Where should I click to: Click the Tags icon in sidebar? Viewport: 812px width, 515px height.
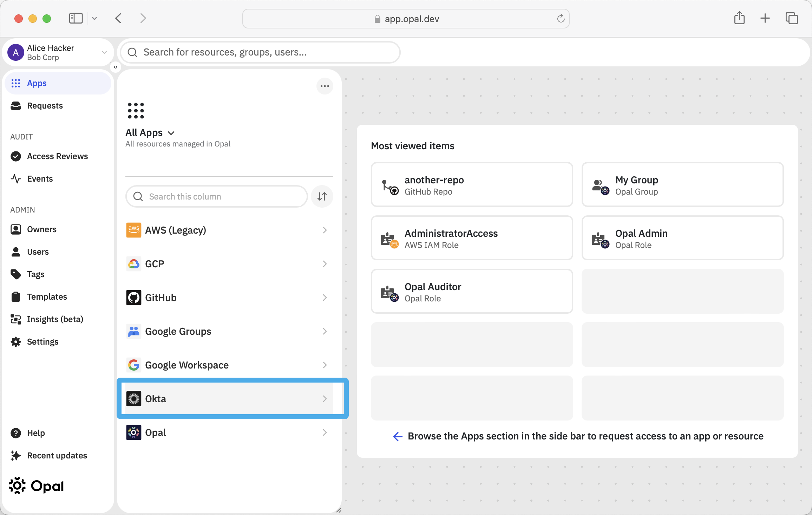(x=16, y=274)
